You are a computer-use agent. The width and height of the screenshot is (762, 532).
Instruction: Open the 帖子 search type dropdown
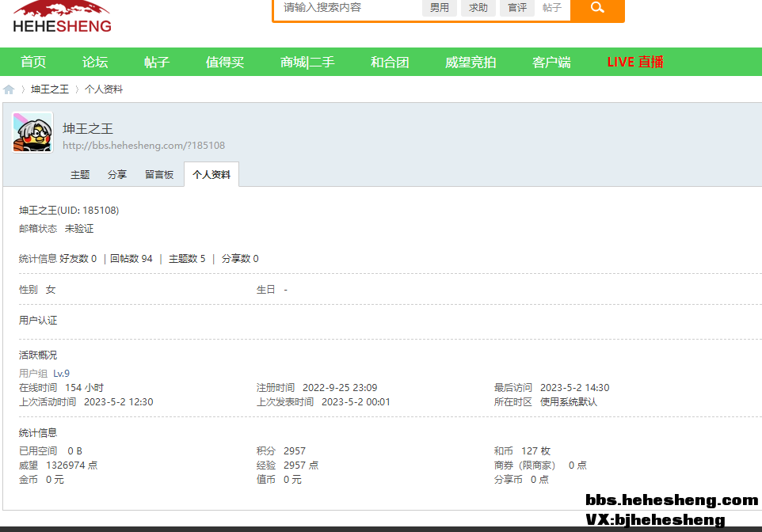pos(552,8)
